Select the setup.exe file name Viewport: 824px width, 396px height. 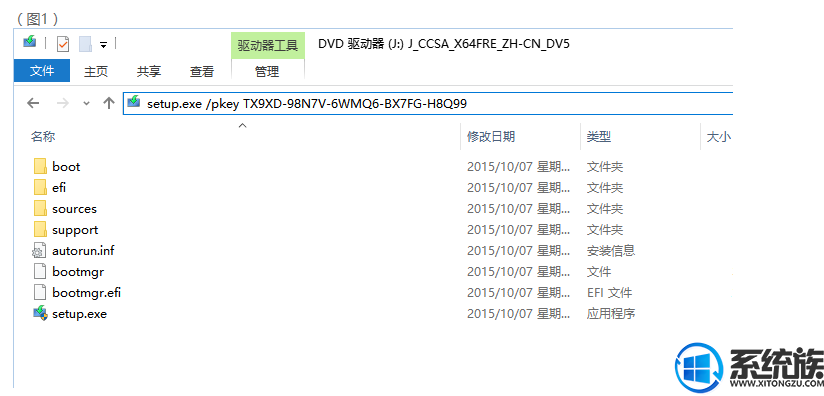click(79, 314)
